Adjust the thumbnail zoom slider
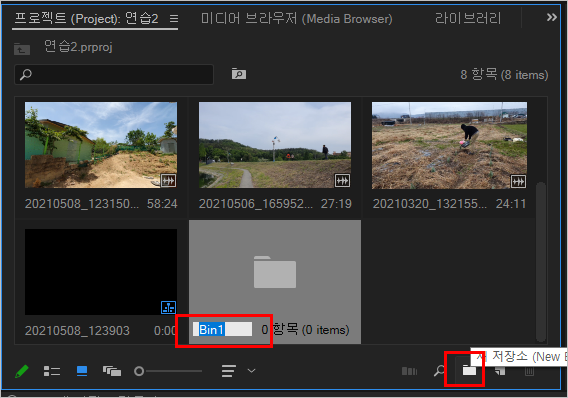Viewport: 568px width, 398px height. pyautogui.click(x=168, y=371)
